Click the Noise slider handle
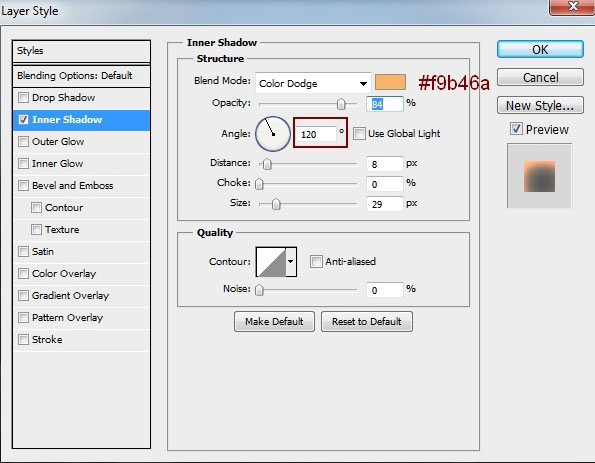Image resolution: width=595 pixels, height=463 pixels. click(259, 290)
